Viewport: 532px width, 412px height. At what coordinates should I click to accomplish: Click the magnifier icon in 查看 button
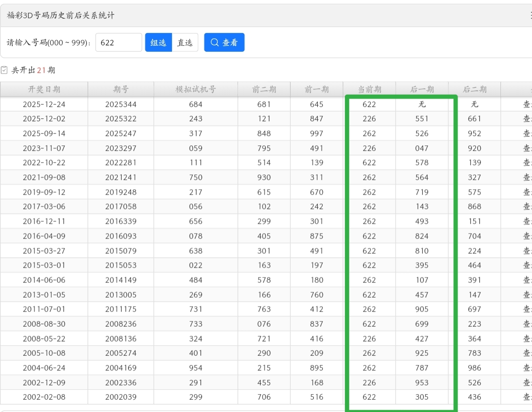pos(214,42)
